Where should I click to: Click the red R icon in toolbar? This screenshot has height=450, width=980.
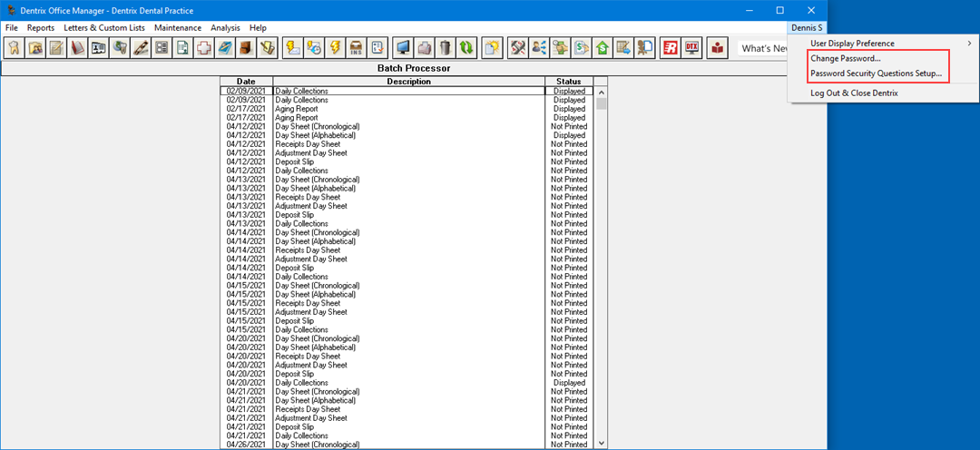click(671, 48)
